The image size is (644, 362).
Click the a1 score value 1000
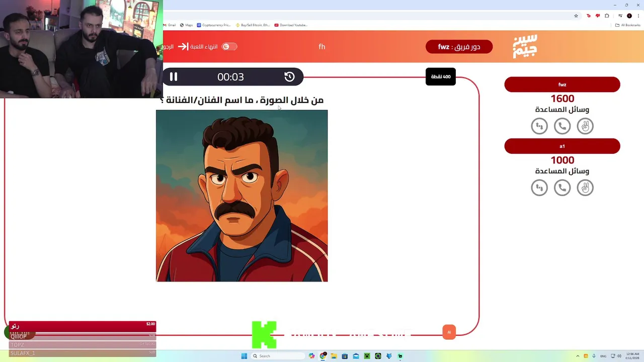pos(562,160)
